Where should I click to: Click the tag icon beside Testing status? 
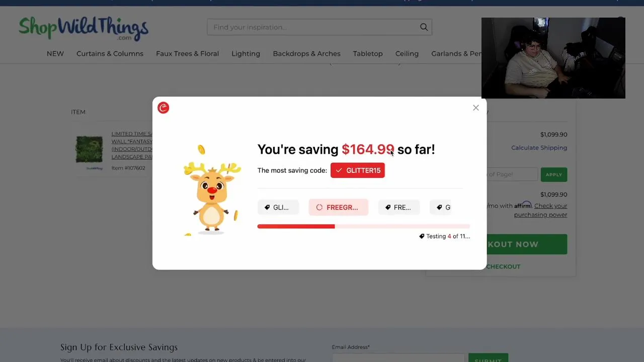pyautogui.click(x=422, y=236)
